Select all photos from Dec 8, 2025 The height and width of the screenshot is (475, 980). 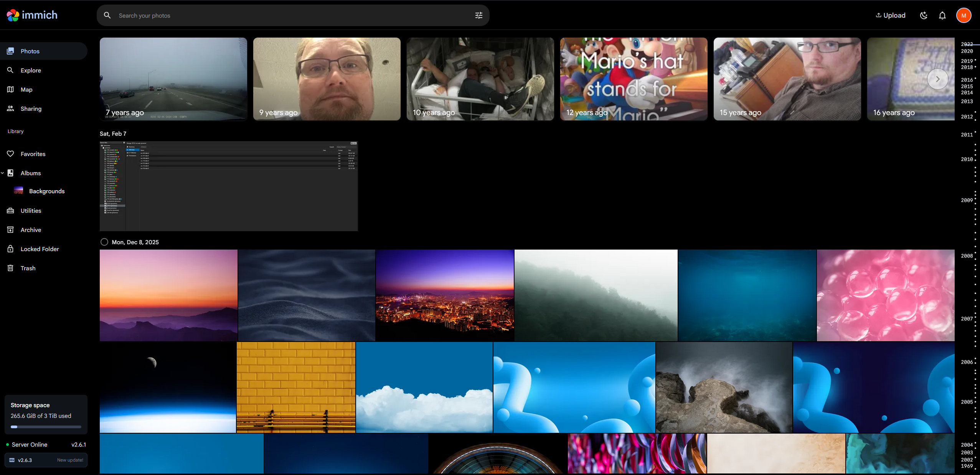(104, 242)
